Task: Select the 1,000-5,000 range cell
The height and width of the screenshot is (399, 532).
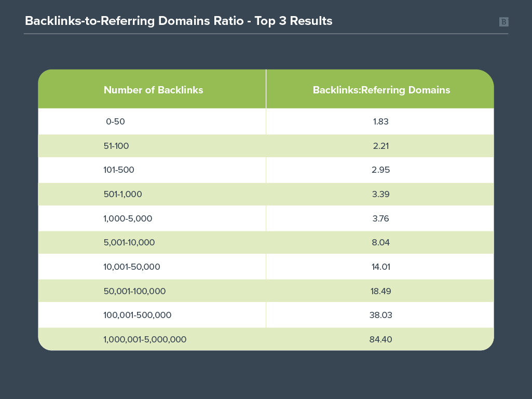Action: 128,218
